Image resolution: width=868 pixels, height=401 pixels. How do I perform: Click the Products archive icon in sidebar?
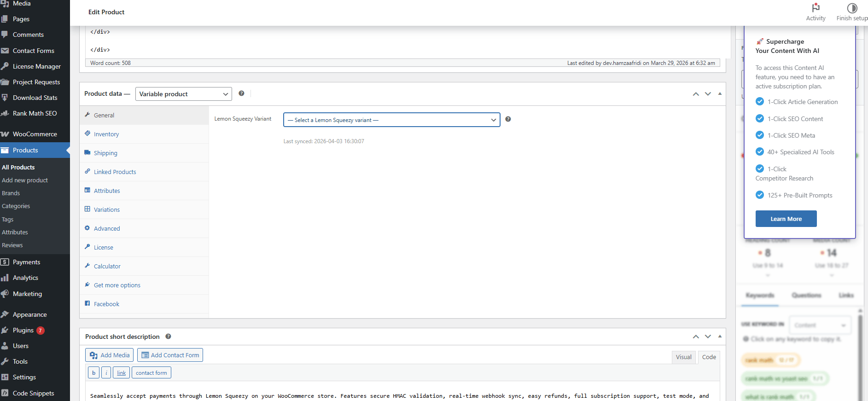click(5, 150)
